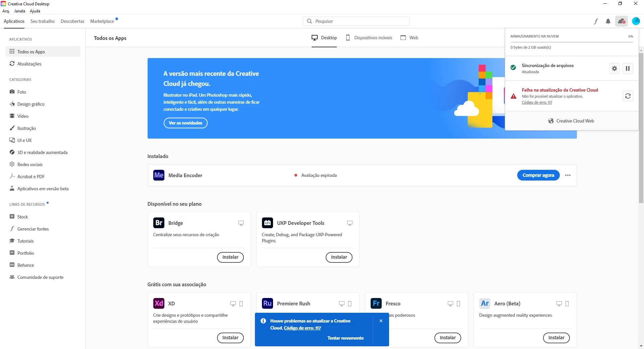Install Aero (Beta)
Image resolution: width=644 pixels, height=349 pixels.
click(556, 338)
